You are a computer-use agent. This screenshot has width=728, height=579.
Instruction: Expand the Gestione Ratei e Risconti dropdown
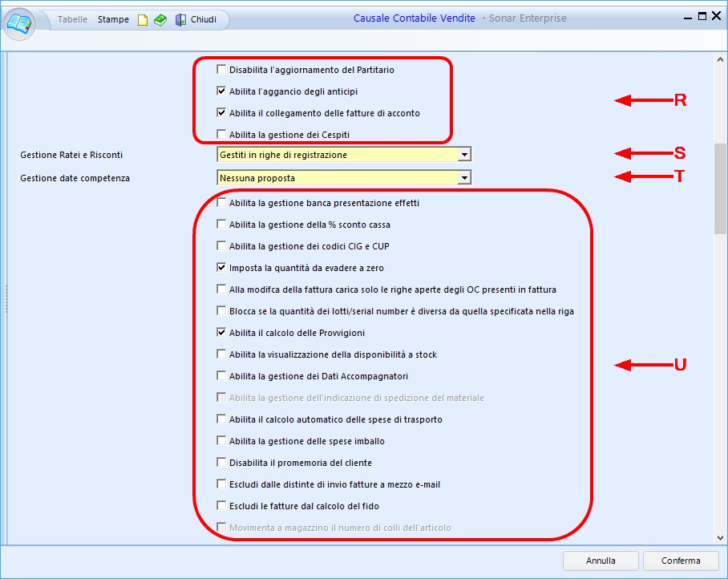(x=463, y=155)
